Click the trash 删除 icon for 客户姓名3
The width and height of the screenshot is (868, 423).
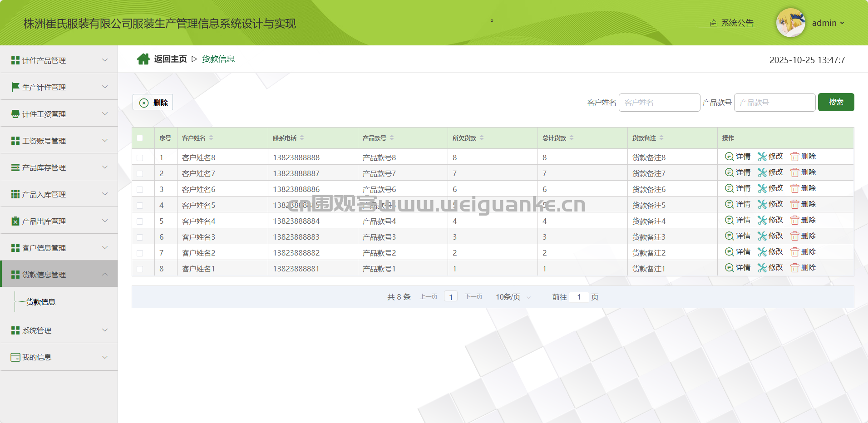(x=794, y=236)
